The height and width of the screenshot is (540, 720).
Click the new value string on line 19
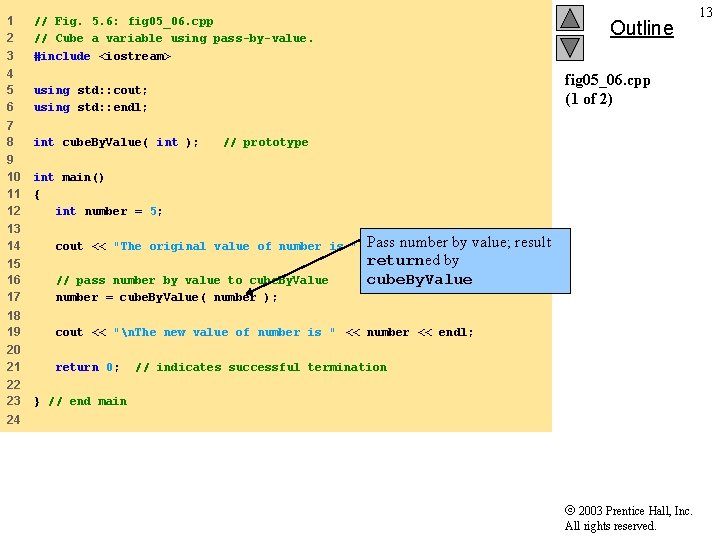(x=224, y=332)
